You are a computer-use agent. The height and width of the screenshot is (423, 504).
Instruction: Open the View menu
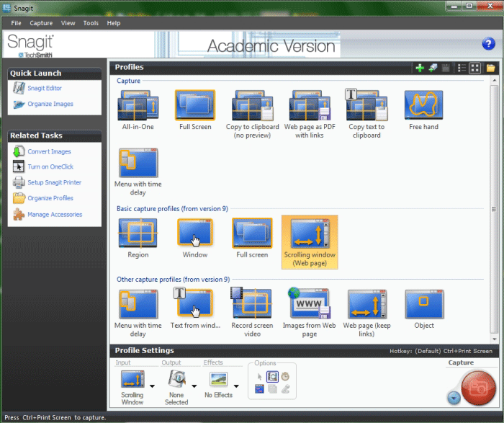(68, 23)
